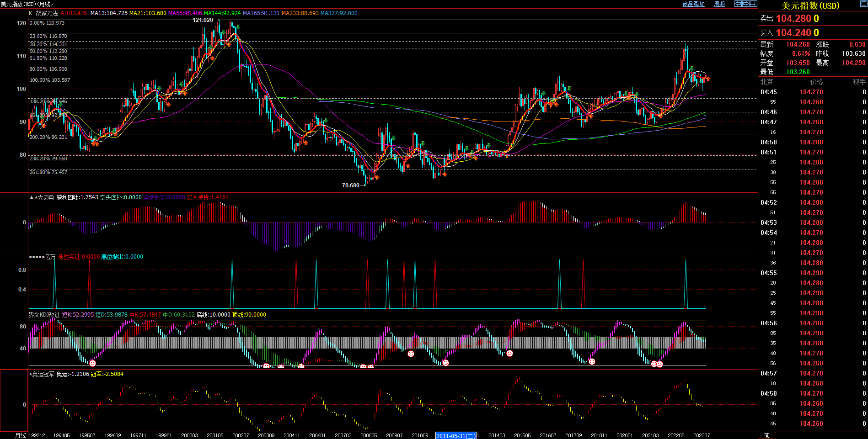Maximize the USD quote side panel
Viewport: 868px width, 439px height.
[864, 4]
